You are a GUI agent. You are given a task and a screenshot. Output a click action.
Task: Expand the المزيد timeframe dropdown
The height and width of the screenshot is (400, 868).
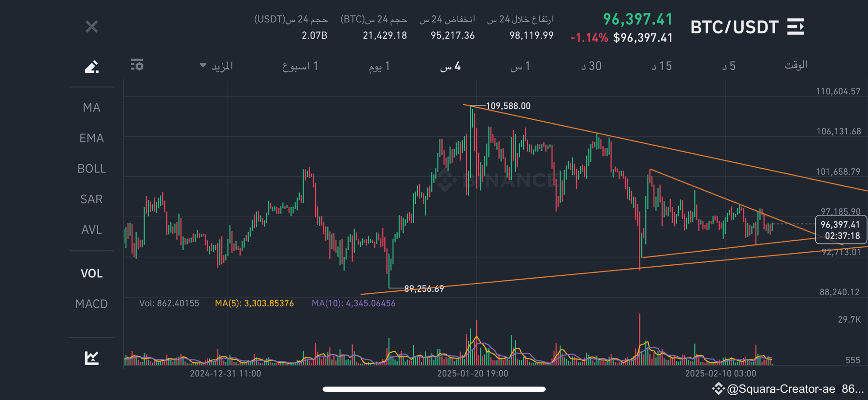[x=217, y=66]
